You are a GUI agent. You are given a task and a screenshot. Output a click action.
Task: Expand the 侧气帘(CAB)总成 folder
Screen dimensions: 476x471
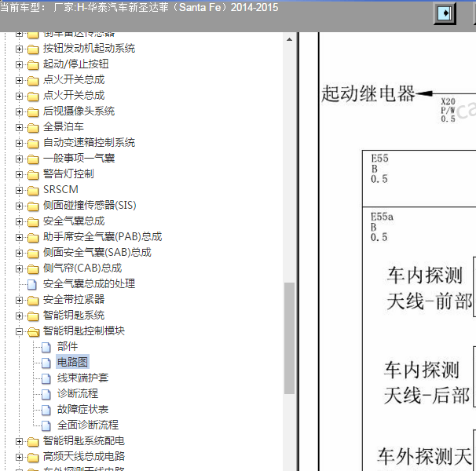(19, 268)
